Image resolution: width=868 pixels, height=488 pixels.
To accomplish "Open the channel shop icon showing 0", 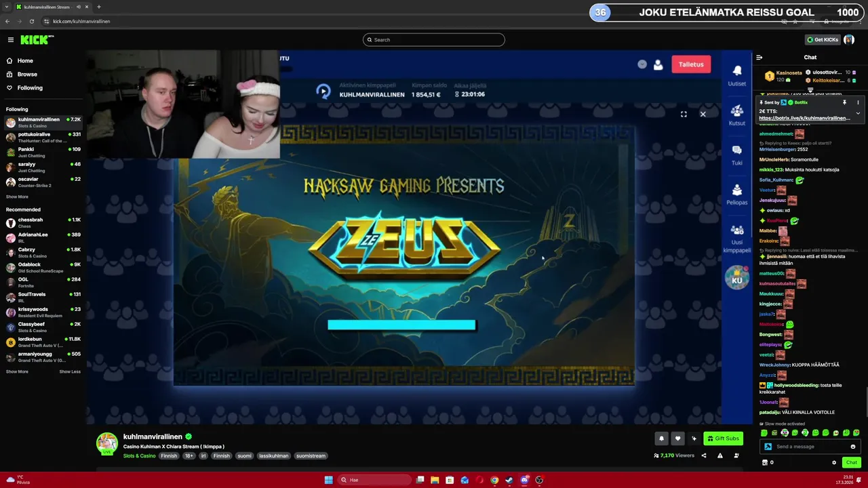I will (x=768, y=462).
